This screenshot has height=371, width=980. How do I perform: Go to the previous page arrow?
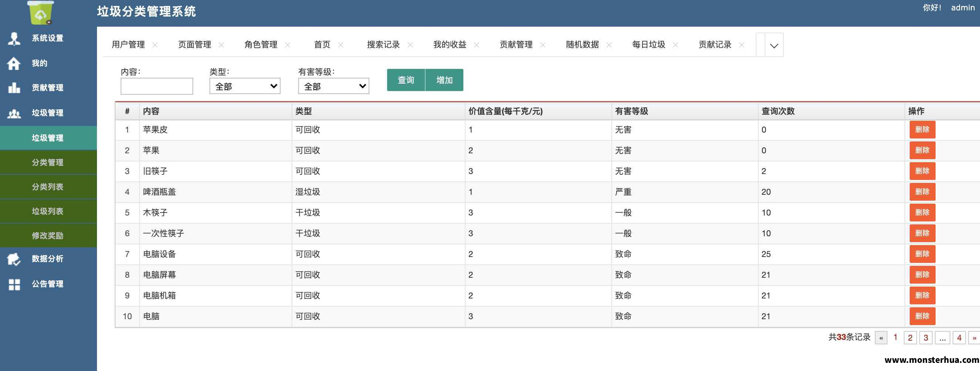point(881,338)
